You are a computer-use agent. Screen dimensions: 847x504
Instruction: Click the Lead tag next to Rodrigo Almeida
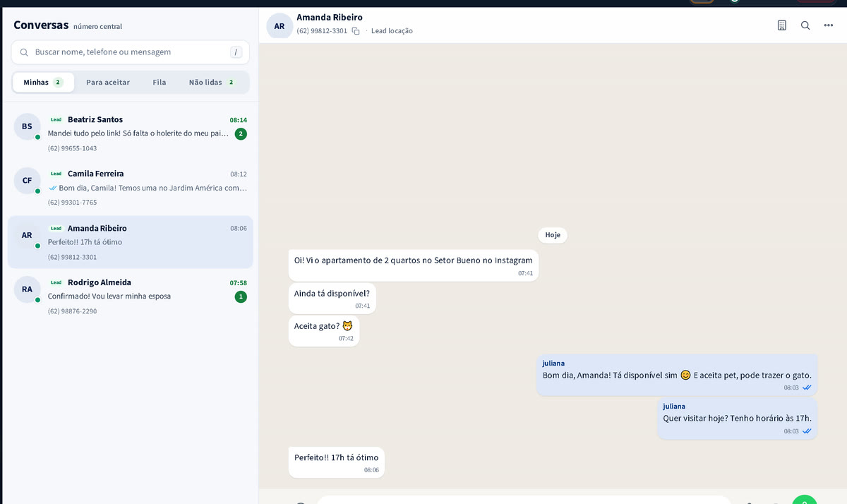[56, 282]
